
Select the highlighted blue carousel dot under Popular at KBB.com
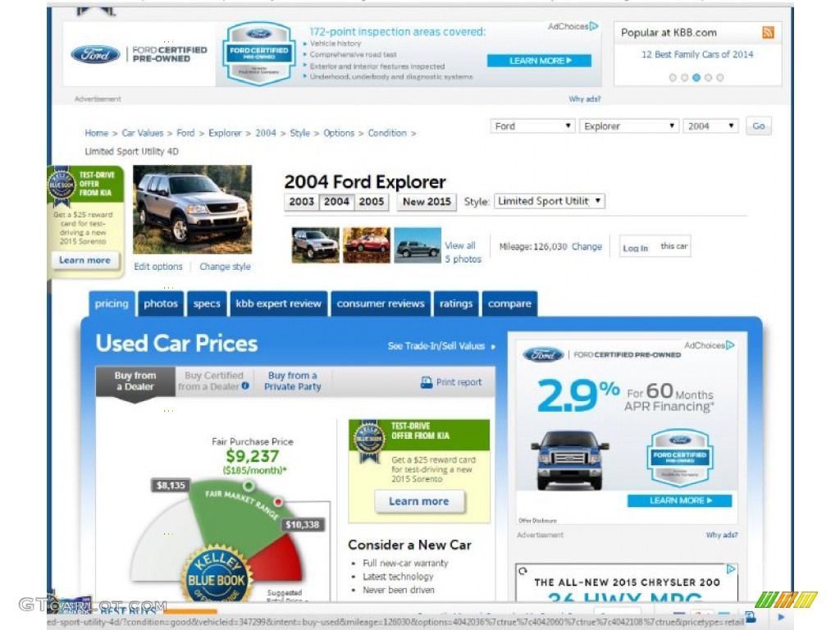coord(696,78)
